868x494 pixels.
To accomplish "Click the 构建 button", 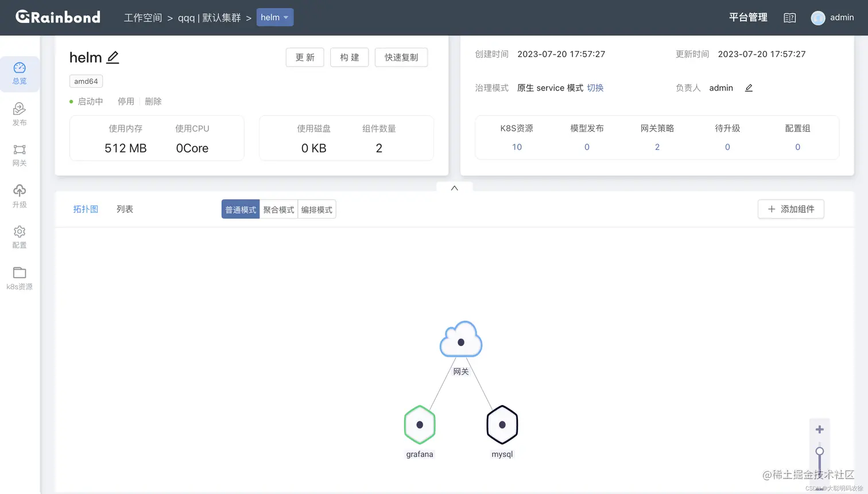I will click(349, 57).
